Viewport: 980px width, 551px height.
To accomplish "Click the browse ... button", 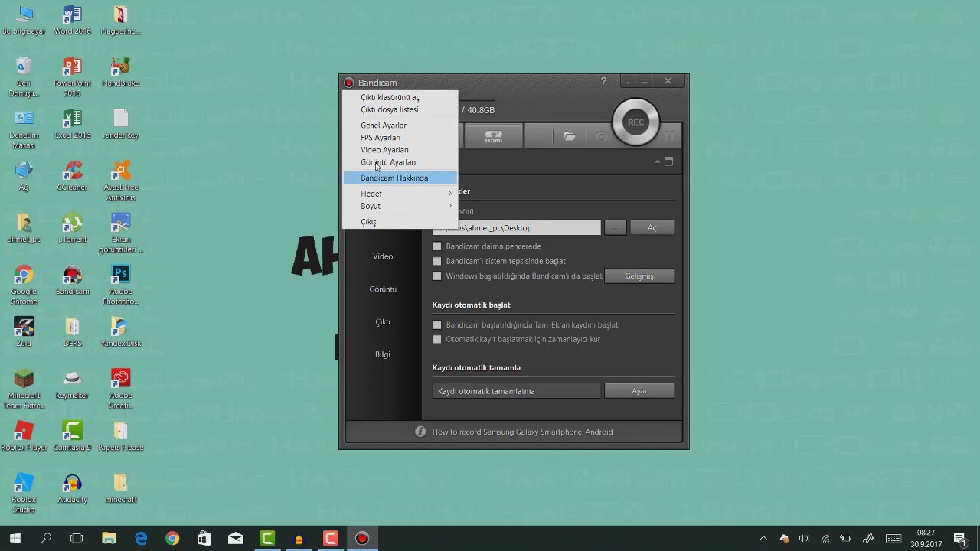I will tap(615, 227).
